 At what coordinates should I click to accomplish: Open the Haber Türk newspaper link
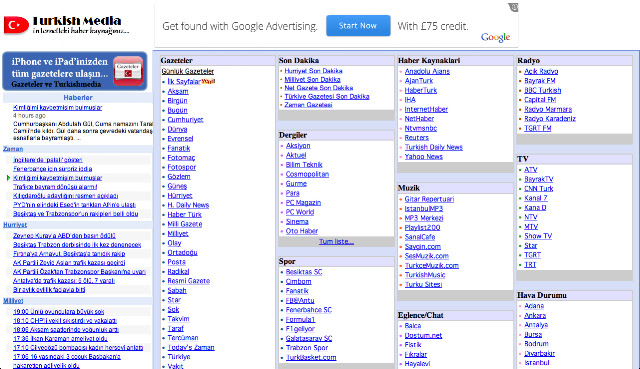[x=184, y=214]
